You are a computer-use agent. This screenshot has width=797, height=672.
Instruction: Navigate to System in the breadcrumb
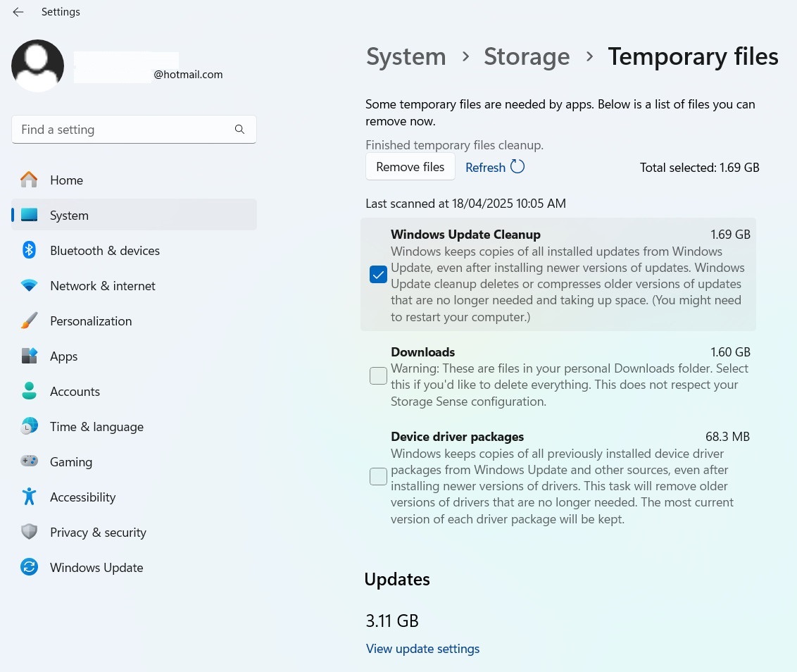coord(406,56)
